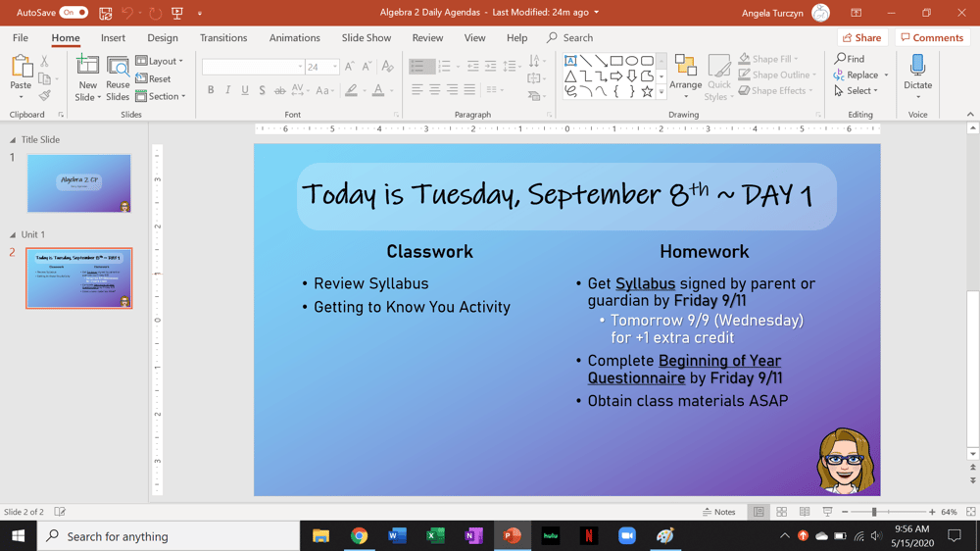Open the File menu
The image size is (980, 551).
[20, 37]
